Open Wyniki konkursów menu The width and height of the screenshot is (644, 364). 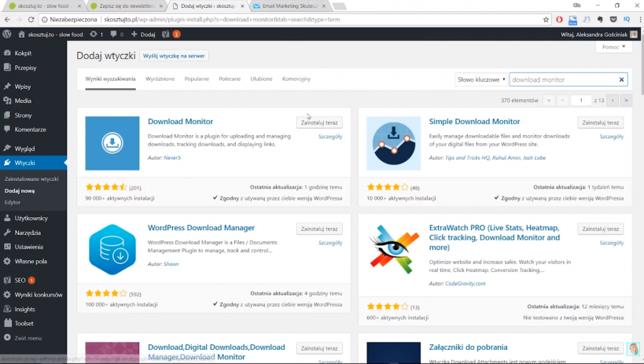point(39,295)
